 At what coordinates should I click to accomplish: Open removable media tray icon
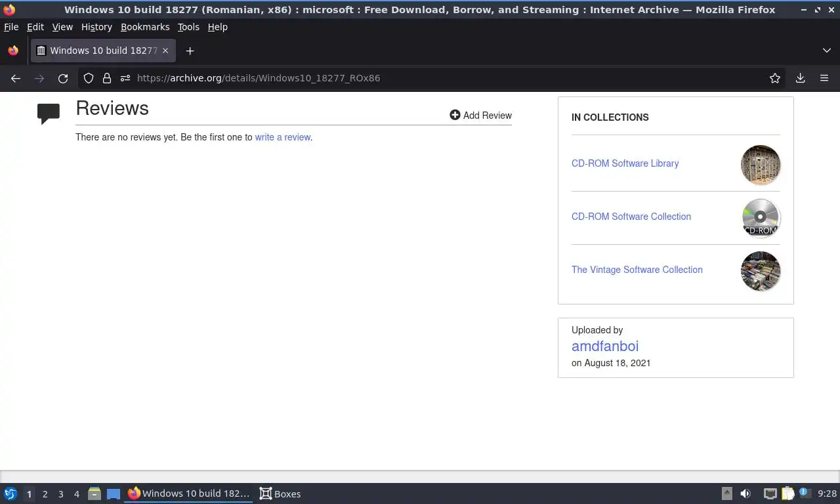tap(726, 493)
